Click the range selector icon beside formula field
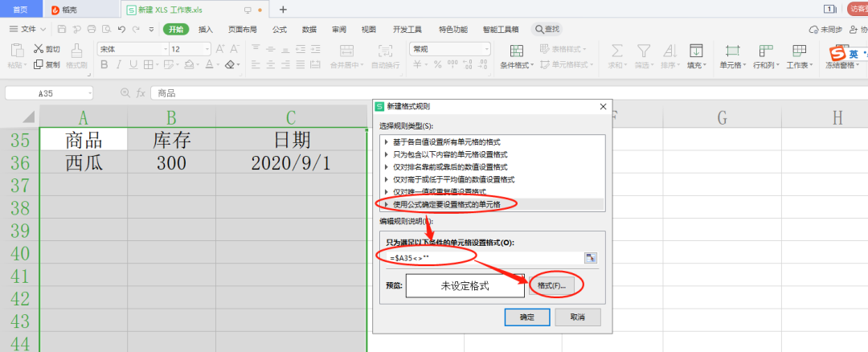This screenshot has height=352, width=868. [591, 257]
